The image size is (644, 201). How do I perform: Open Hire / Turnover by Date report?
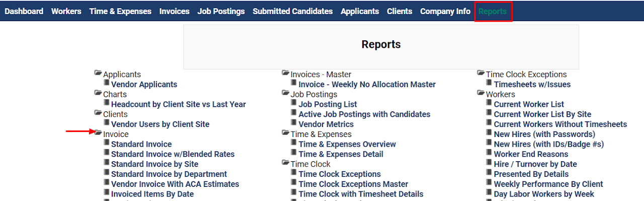535,164
